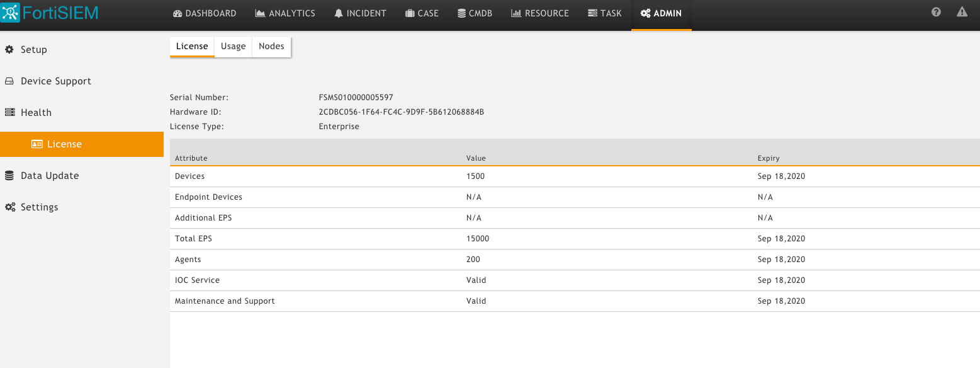Image resolution: width=980 pixels, height=368 pixels.
Task: Switch to the Nodes tab
Action: [x=271, y=47]
